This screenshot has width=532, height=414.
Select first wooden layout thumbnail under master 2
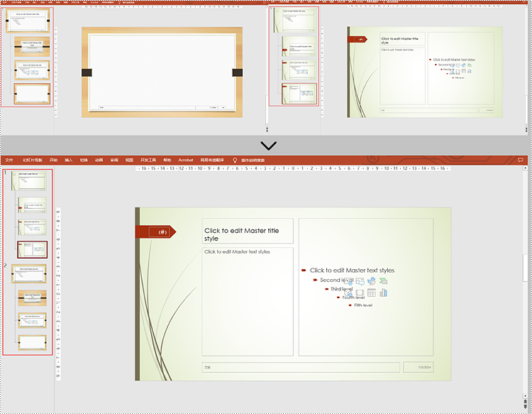click(x=32, y=298)
